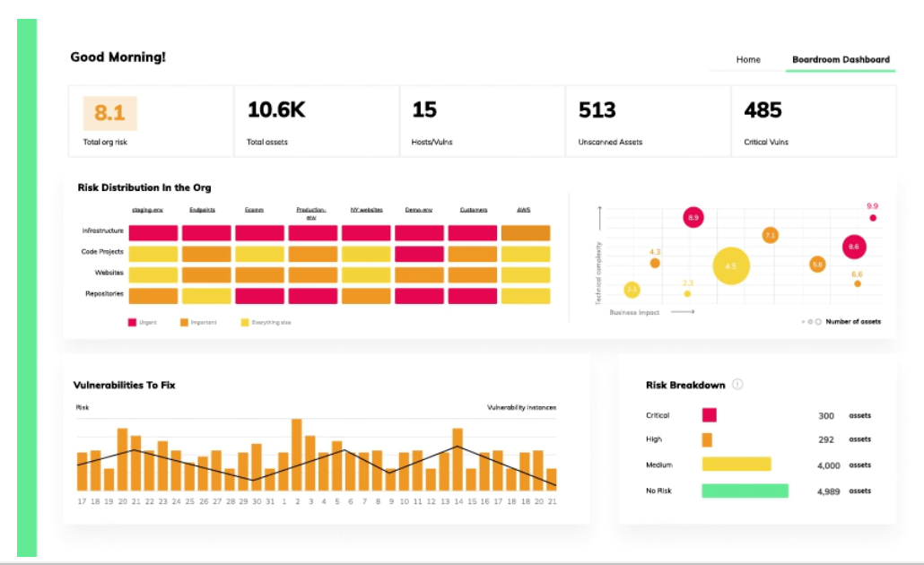
Task: Select the Code Projects Endpoints heatmap cell
Action: point(206,254)
